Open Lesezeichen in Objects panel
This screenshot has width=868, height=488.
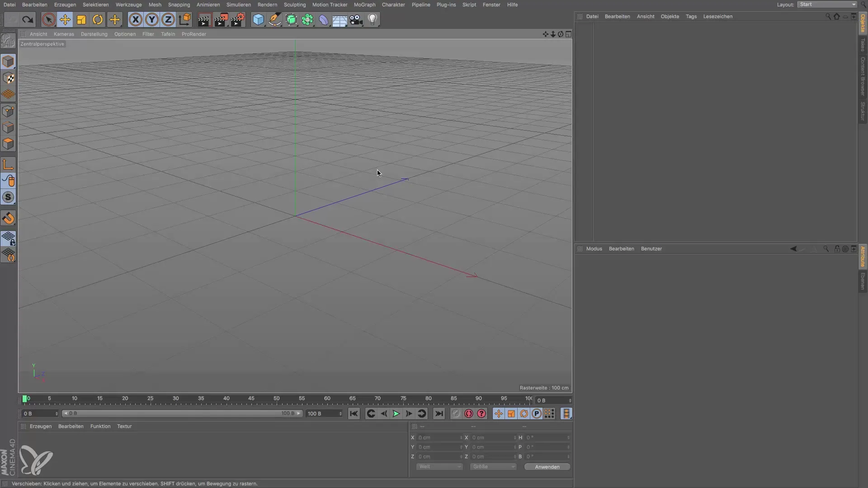(x=717, y=16)
